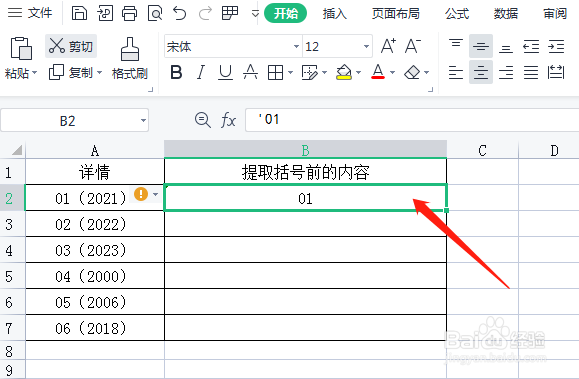The image size is (579, 379).
Task: Expand the 复制 dropdown arrow
Action: pyautogui.click(x=99, y=73)
